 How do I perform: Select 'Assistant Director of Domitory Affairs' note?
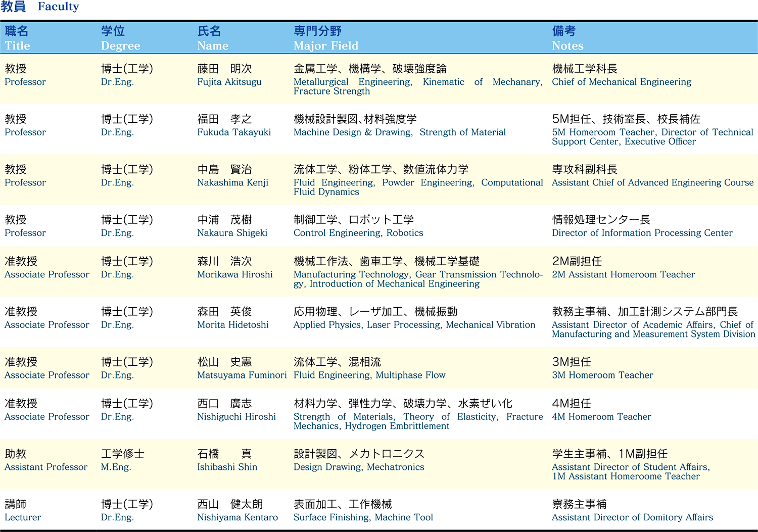(632, 518)
